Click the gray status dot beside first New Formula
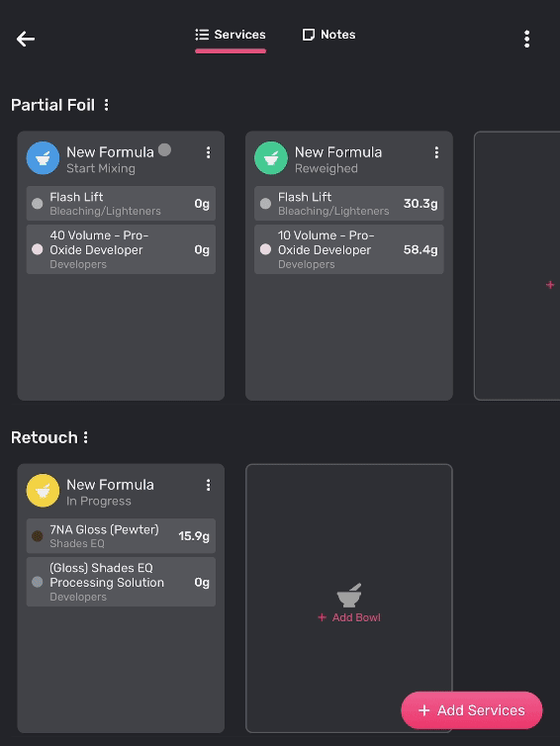Screen dimensions: 560x746 click(x=164, y=149)
